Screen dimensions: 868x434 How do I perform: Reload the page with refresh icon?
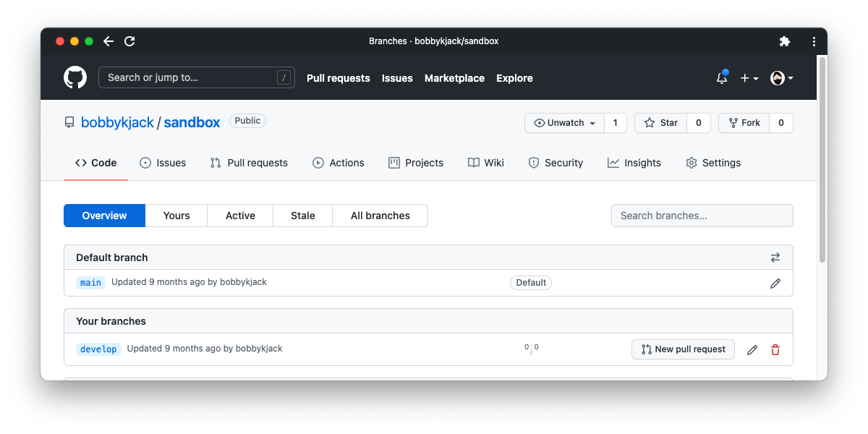tap(129, 41)
